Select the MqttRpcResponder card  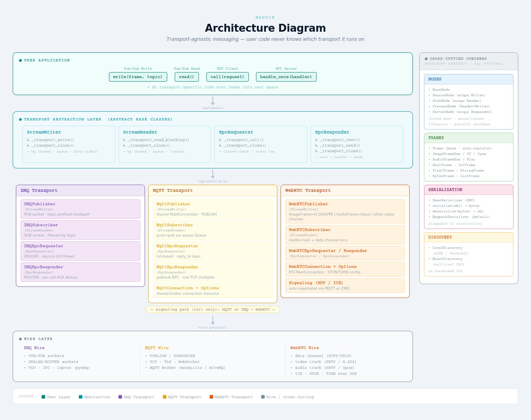213,272
